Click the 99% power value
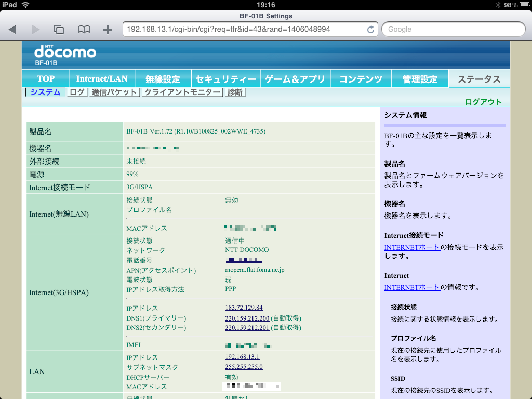Image resolution: width=532 pixels, height=399 pixels. pos(132,174)
